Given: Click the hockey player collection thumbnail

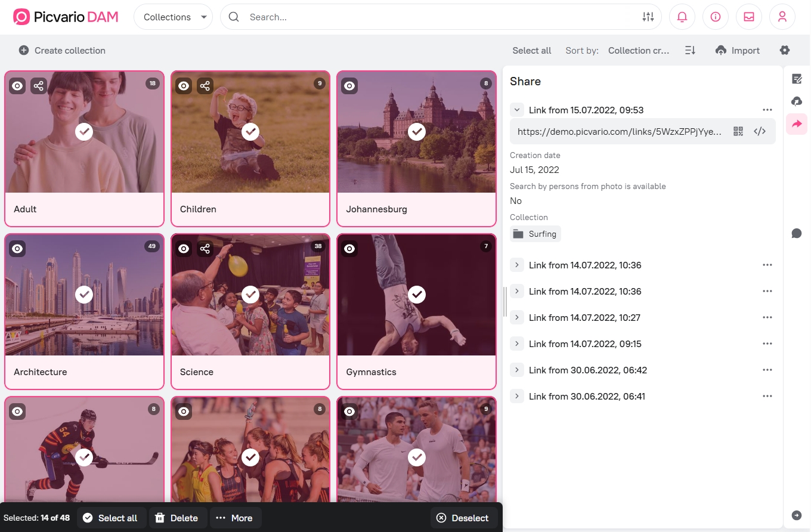Looking at the screenshot, I should point(84,450).
